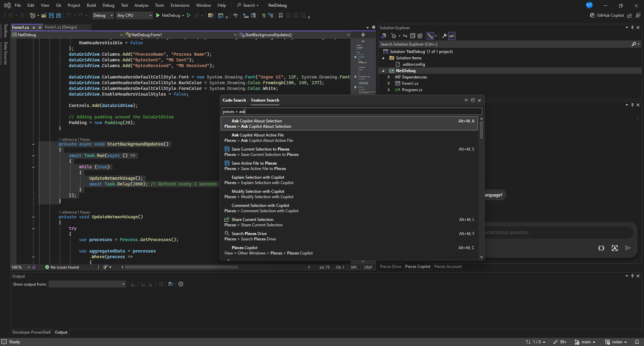Open the Debug configuration dropdown

coord(103,15)
